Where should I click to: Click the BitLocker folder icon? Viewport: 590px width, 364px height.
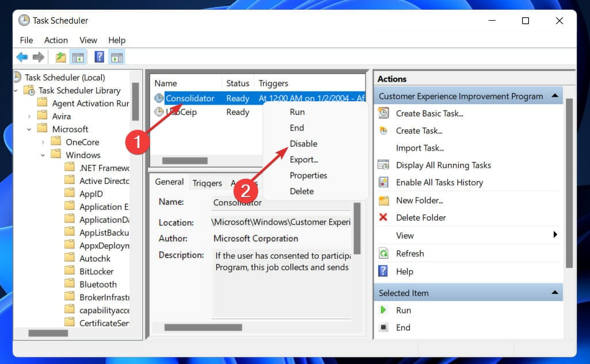[x=70, y=271]
